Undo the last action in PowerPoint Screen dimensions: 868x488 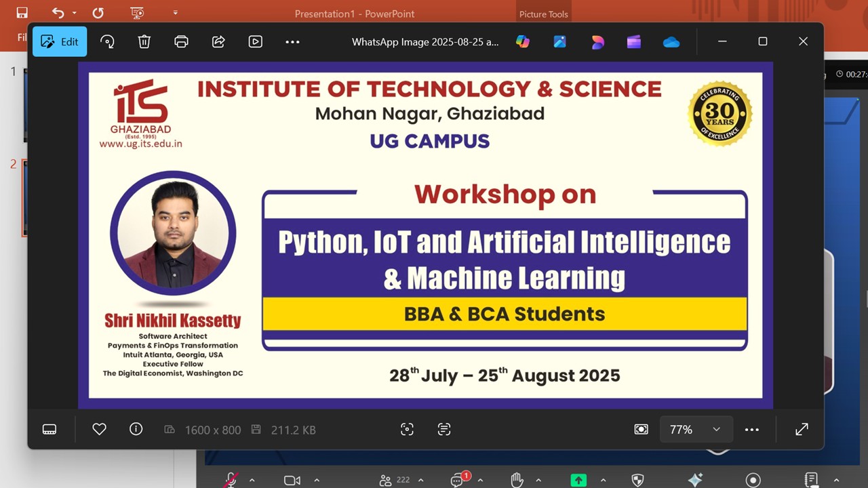coord(58,13)
